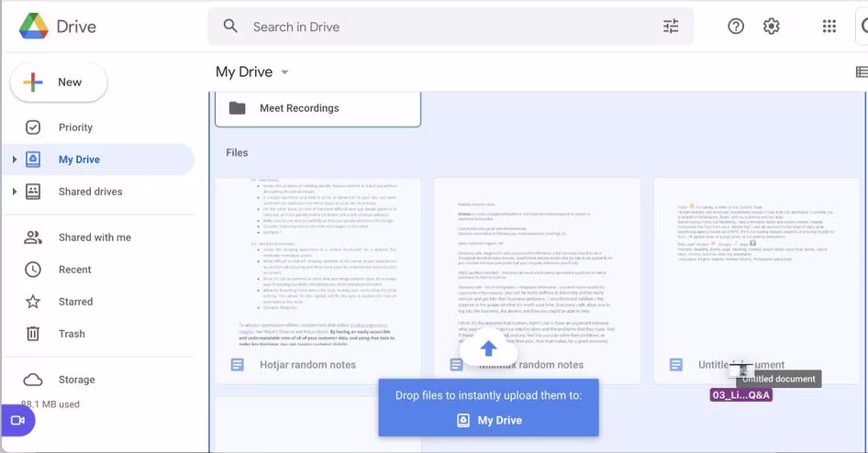Open search filter options icon
This screenshot has height=453, width=868.
click(671, 26)
